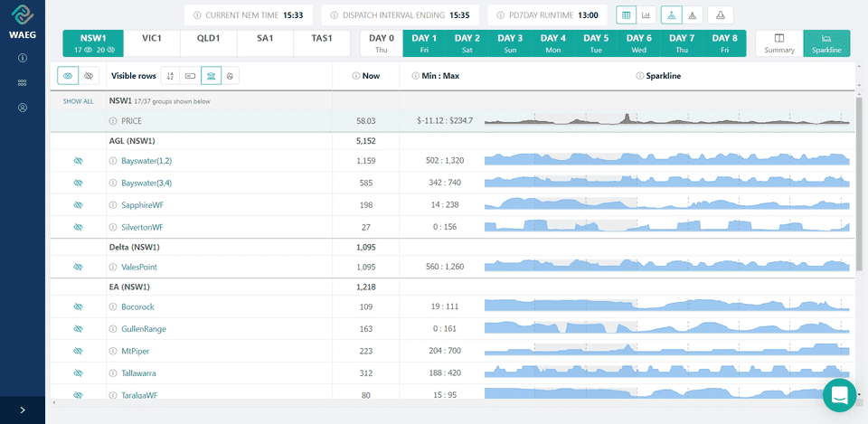Expand the sidebar with bottom chevron
868x424 pixels.
pos(22,410)
